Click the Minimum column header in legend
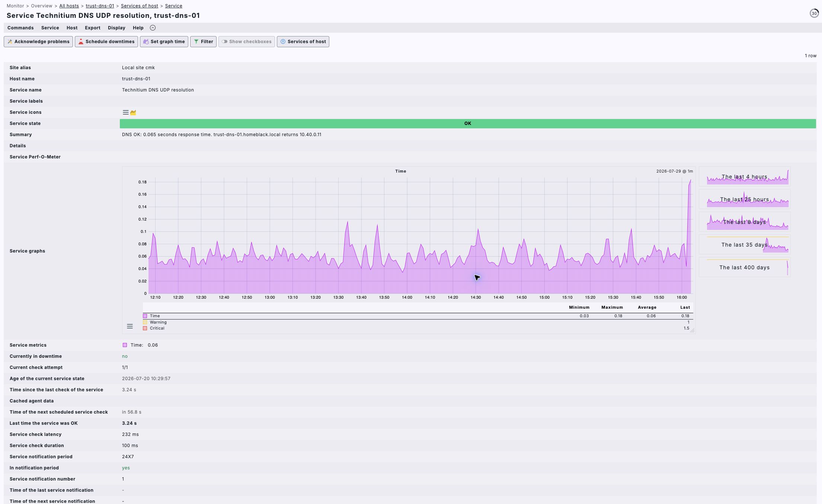The width and height of the screenshot is (822, 504). coord(579,307)
